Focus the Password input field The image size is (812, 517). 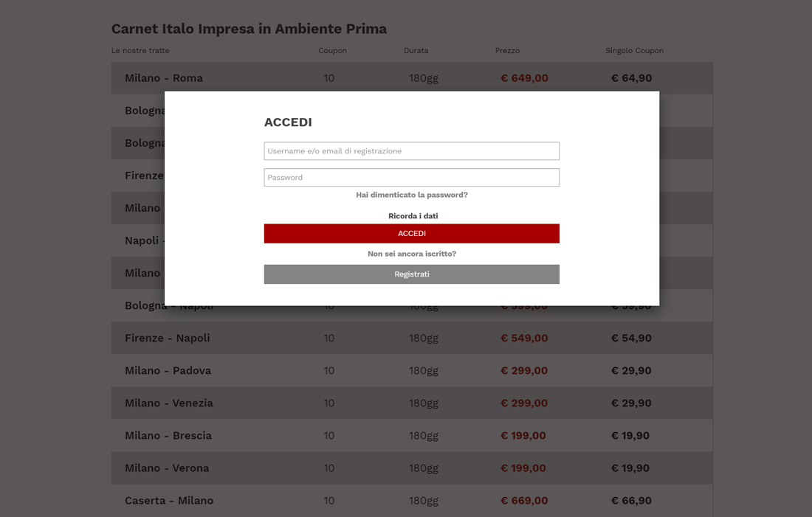point(412,178)
